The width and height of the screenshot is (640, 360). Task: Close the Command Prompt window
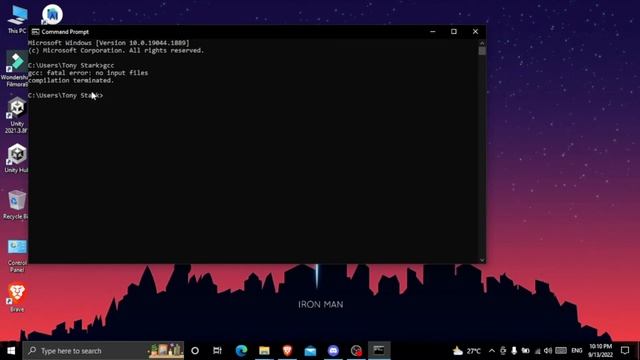click(475, 31)
